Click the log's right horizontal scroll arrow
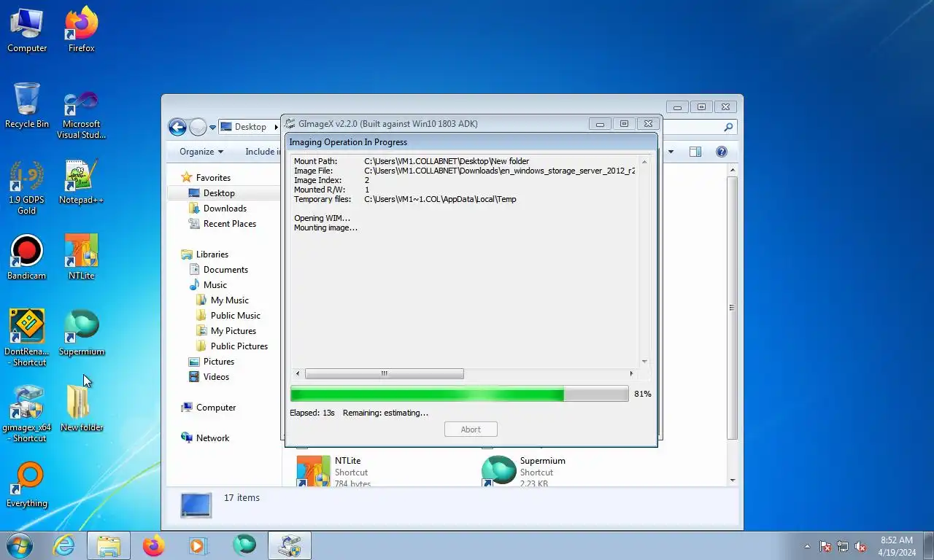Image resolution: width=934 pixels, height=560 pixels. [x=631, y=374]
